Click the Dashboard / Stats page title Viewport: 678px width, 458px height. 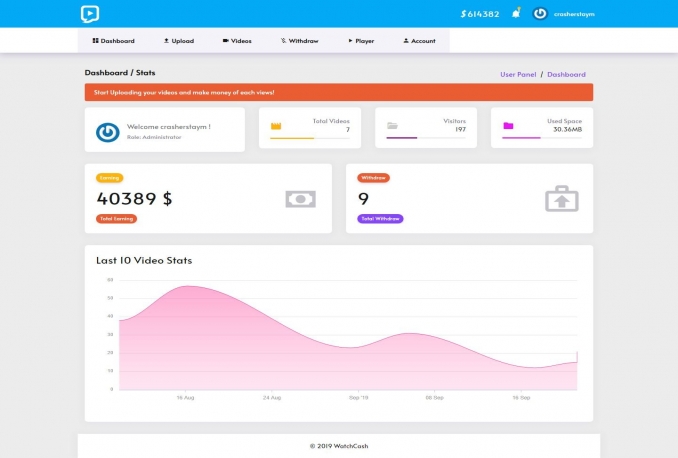[x=120, y=73]
